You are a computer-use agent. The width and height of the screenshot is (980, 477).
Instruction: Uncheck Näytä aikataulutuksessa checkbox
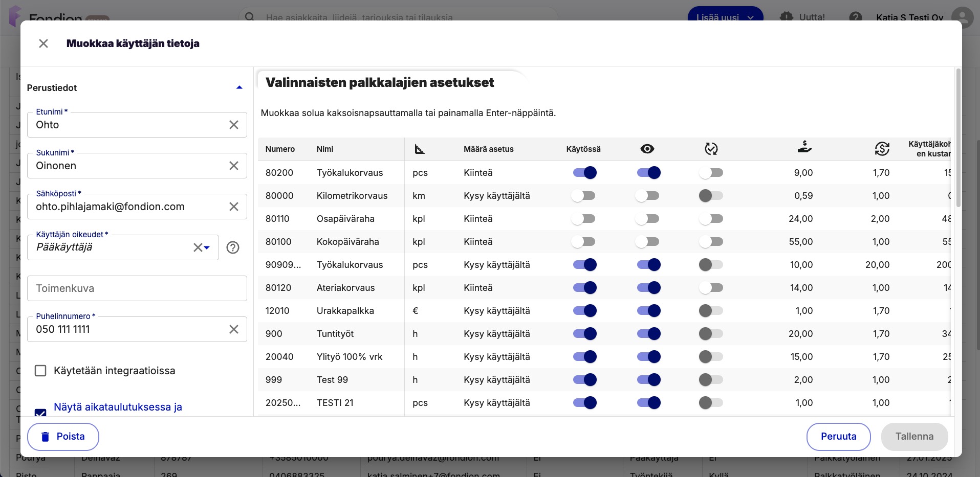[x=40, y=413]
